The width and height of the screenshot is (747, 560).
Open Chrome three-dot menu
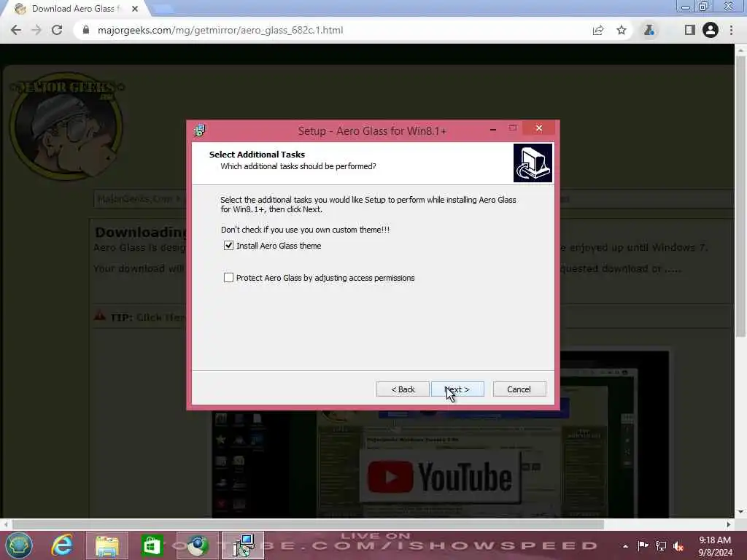tap(731, 30)
